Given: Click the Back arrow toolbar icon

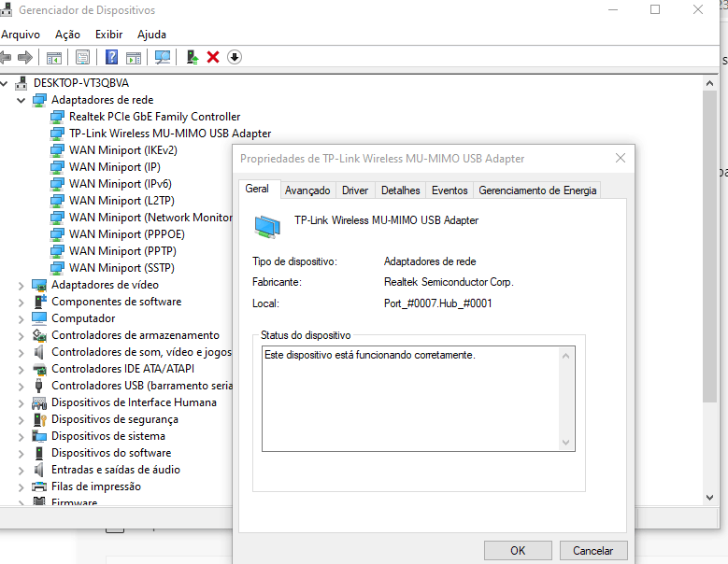Looking at the screenshot, I should pyautogui.click(x=6, y=58).
